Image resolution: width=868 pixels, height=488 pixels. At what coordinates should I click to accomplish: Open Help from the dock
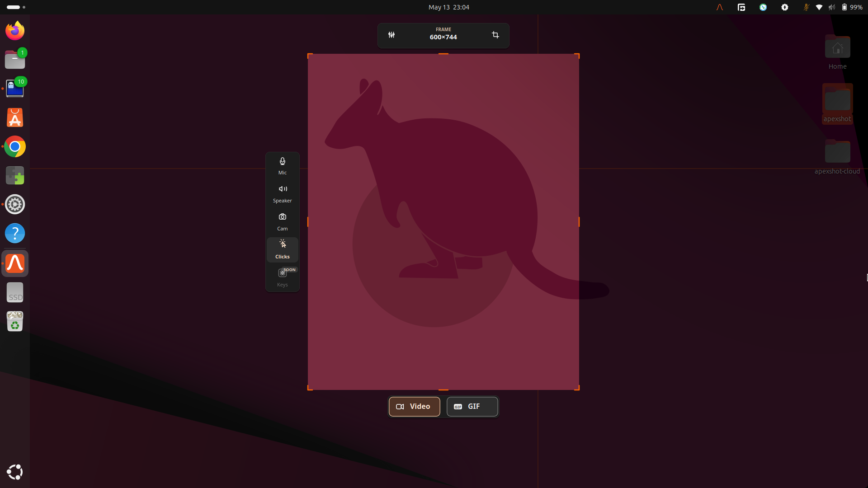15,233
